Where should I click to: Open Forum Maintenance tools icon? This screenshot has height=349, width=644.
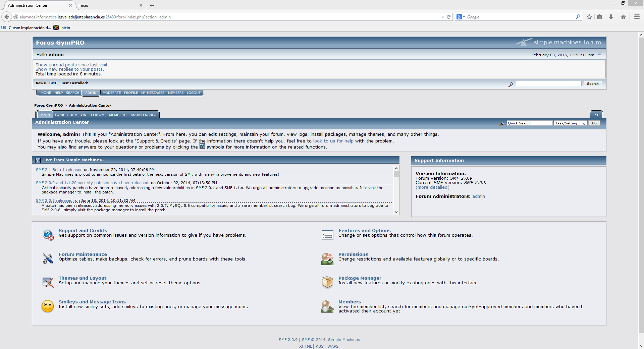(x=48, y=258)
